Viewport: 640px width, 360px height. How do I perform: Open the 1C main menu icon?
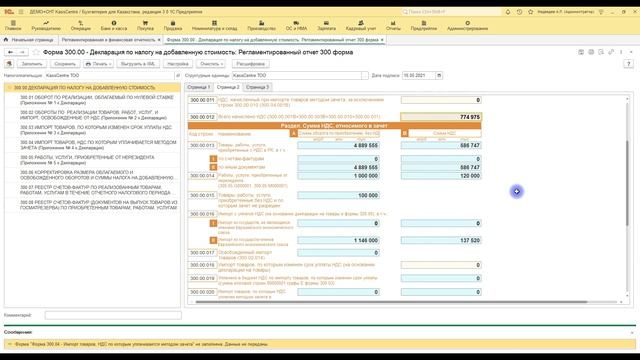(9, 12)
